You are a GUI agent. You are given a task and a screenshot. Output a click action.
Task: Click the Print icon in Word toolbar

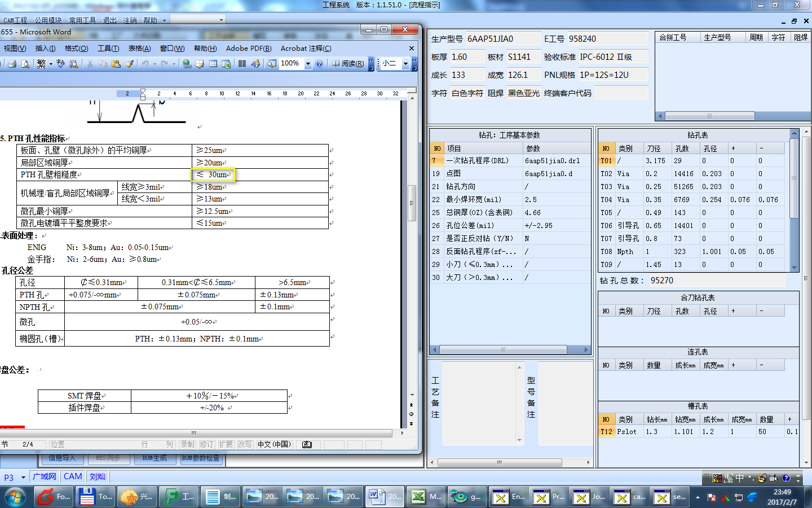12,64
